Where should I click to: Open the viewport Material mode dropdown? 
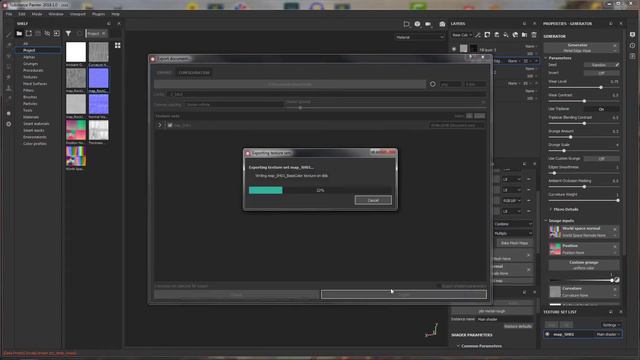click(420, 37)
